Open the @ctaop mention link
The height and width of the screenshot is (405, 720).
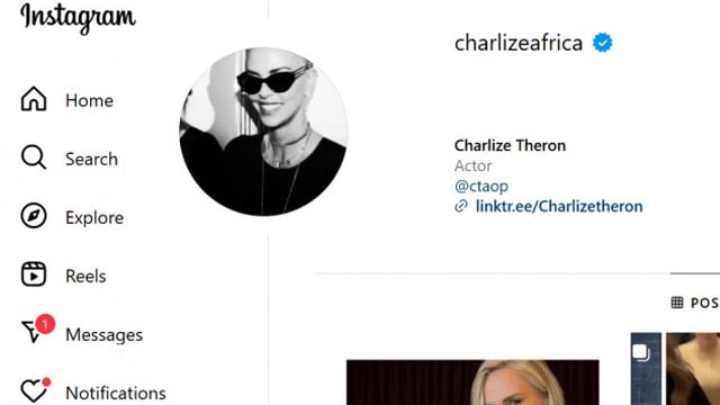481,186
